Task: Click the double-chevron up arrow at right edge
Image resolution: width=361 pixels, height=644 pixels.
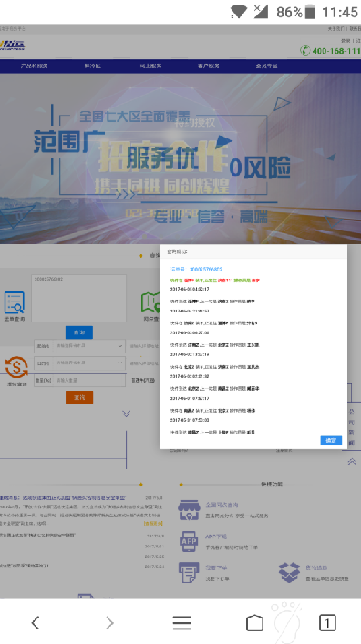Action: pyautogui.click(x=352, y=462)
